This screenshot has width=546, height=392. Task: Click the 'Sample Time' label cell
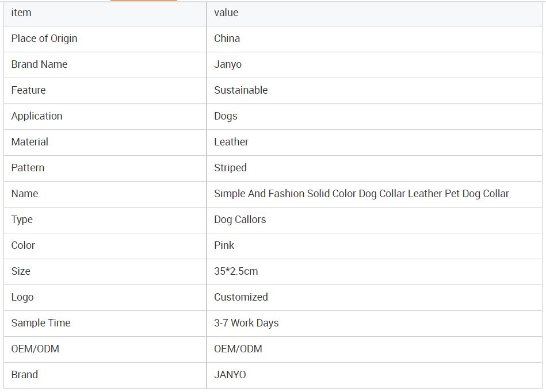coord(41,323)
